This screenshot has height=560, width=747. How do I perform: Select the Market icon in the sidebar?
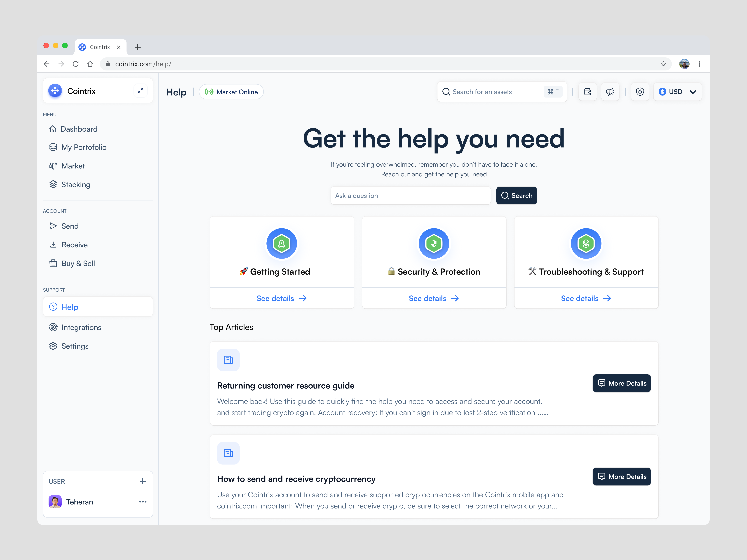pyautogui.click(x=53, y=166)
